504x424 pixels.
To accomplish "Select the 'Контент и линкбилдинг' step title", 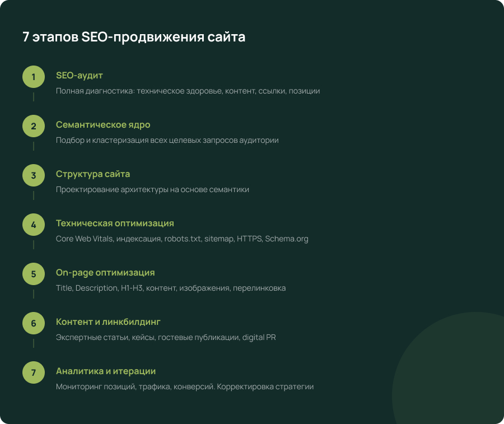I will click(108, 322).
